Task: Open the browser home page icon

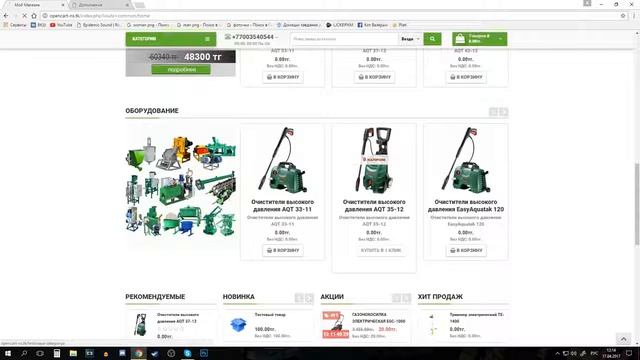Action: (34, 16)
